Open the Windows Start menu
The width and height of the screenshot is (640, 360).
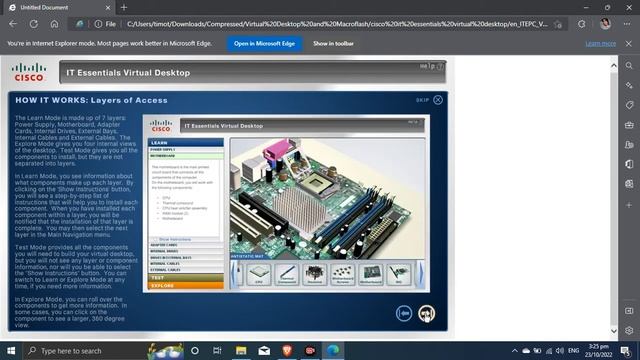coord(11,351)
